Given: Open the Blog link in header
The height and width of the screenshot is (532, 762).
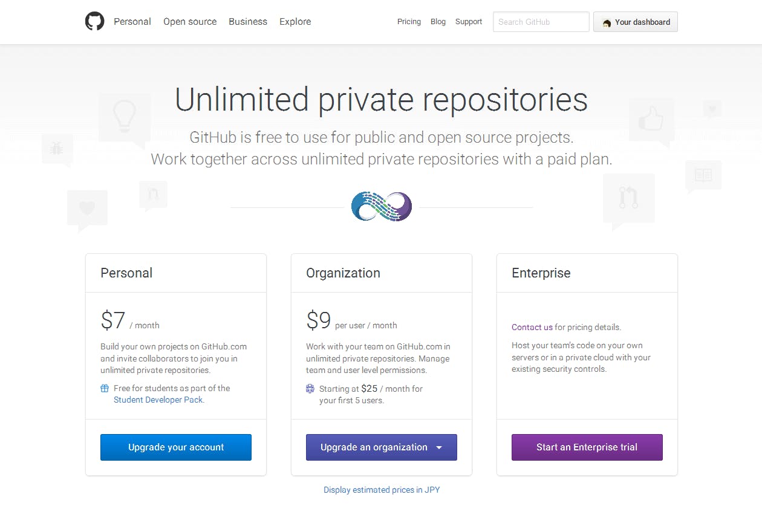Looking at the screenshot, I should point(438,22).
